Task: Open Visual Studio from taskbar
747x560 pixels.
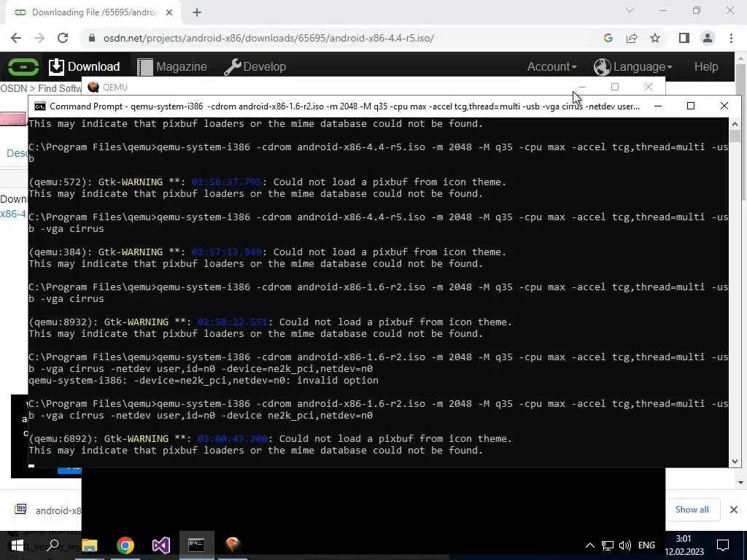Action: (161, 545)
